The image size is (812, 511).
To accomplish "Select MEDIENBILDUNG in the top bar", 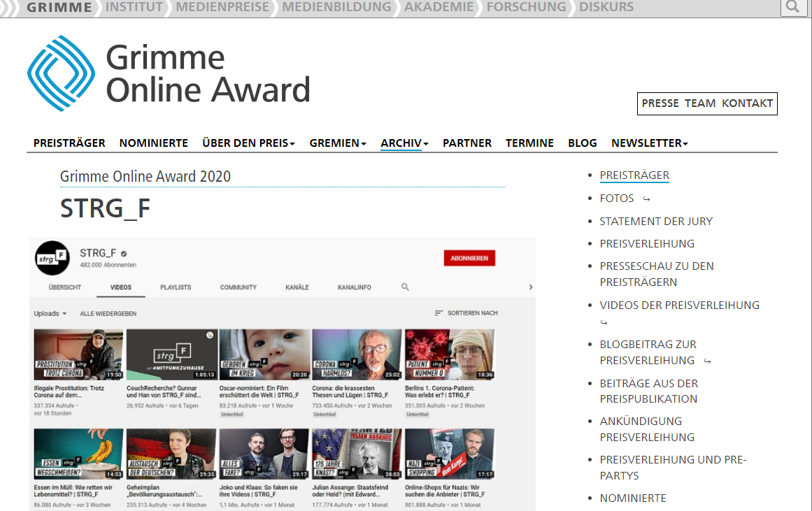I will point(336,7).
